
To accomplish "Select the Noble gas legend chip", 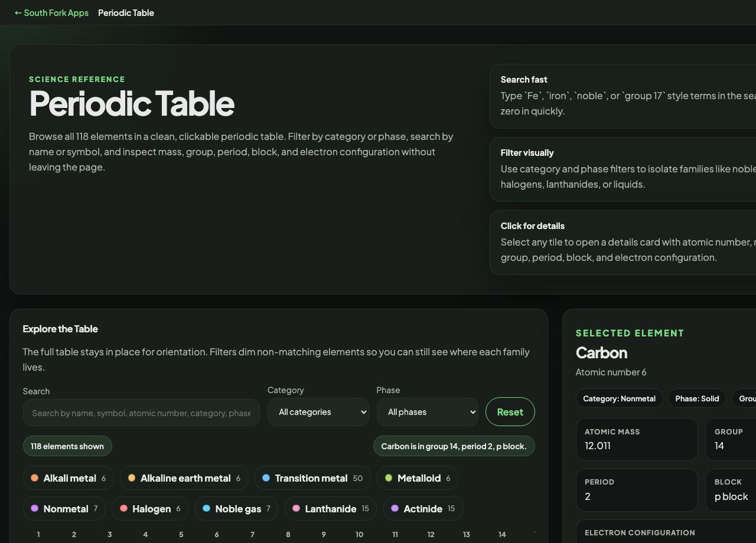I will [236, 508].
